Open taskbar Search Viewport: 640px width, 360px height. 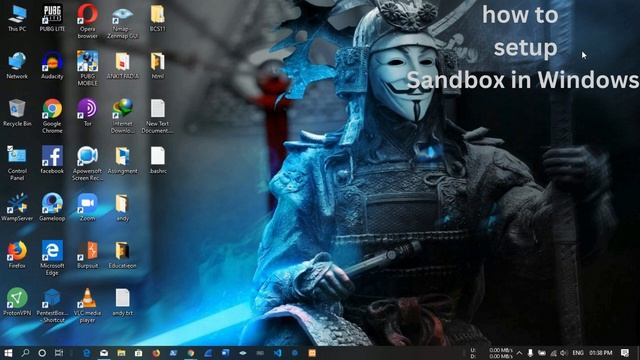tap(25, 353)
